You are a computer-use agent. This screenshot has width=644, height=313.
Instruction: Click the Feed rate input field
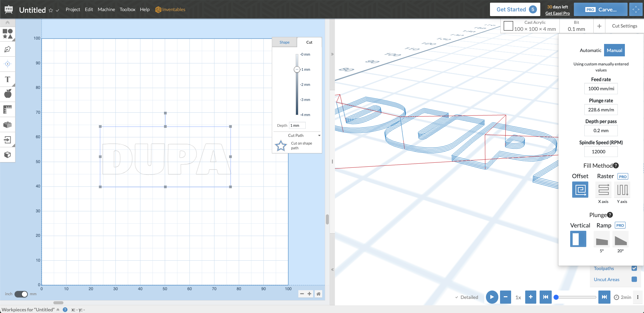point(601,89)
